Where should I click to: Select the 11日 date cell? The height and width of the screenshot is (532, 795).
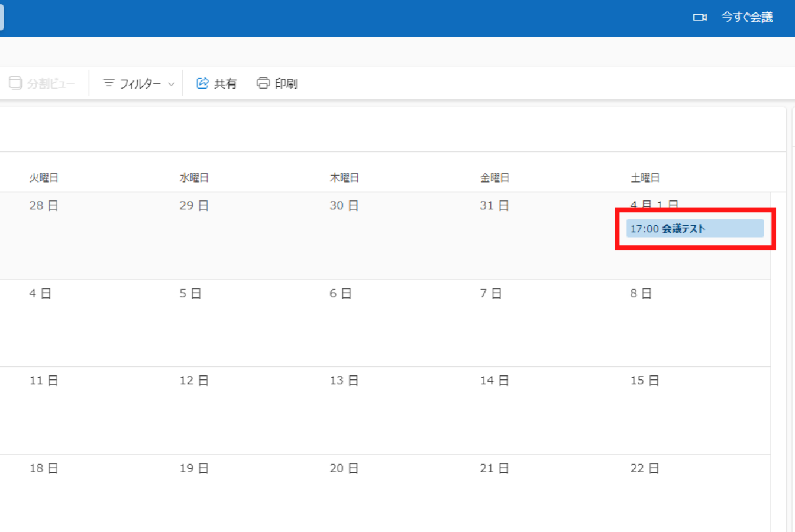(44, 380)
